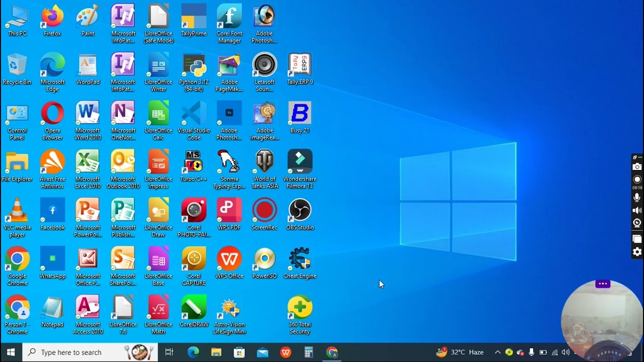The width and height of the screenshot is (644, 362).
Task: Select the 360 Total Security desktop icon
Action: pyautogui.click(x=300, y=315)
